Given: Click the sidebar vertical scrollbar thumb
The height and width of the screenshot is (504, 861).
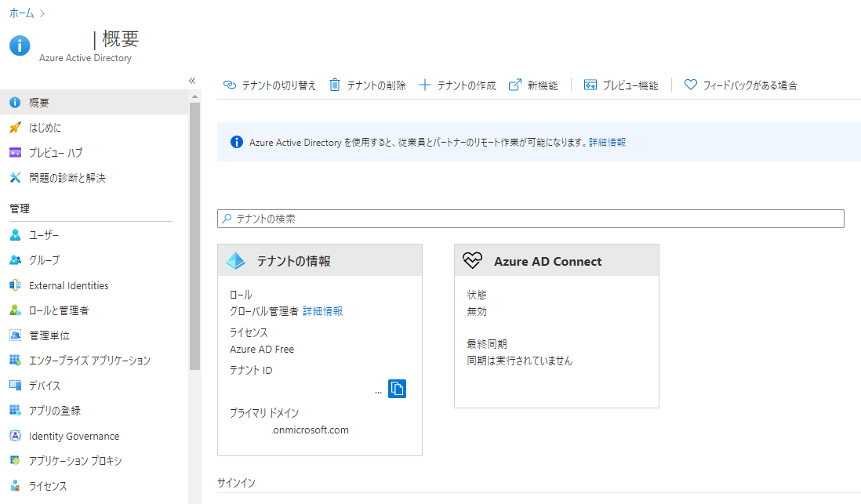Looking at the screenshot, I should [x=195, y=236].
